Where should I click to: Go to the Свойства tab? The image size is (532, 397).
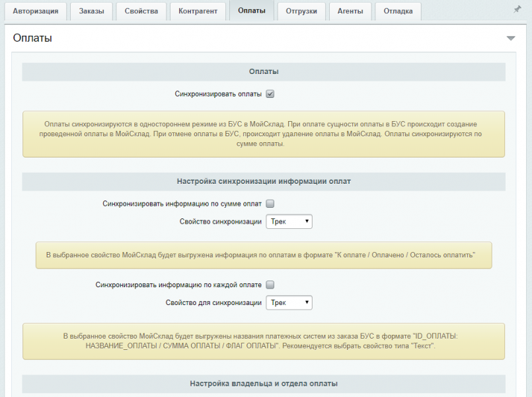coord(141,11)
